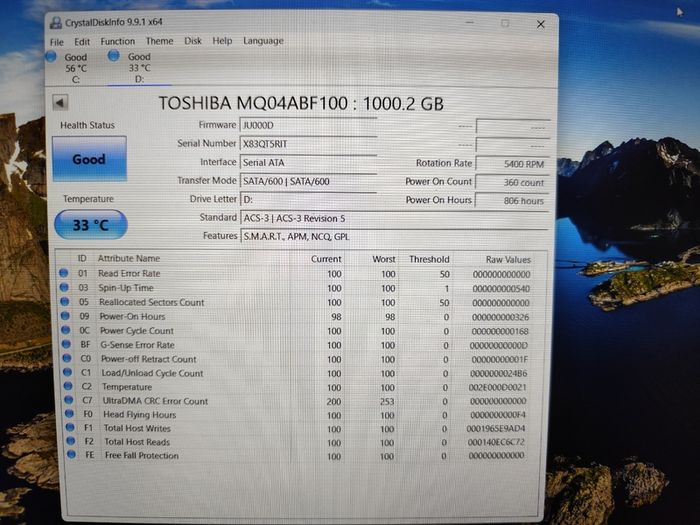
Task: Maximize the CrystalDiskInfo window
Action: click(x=505, y=23)
